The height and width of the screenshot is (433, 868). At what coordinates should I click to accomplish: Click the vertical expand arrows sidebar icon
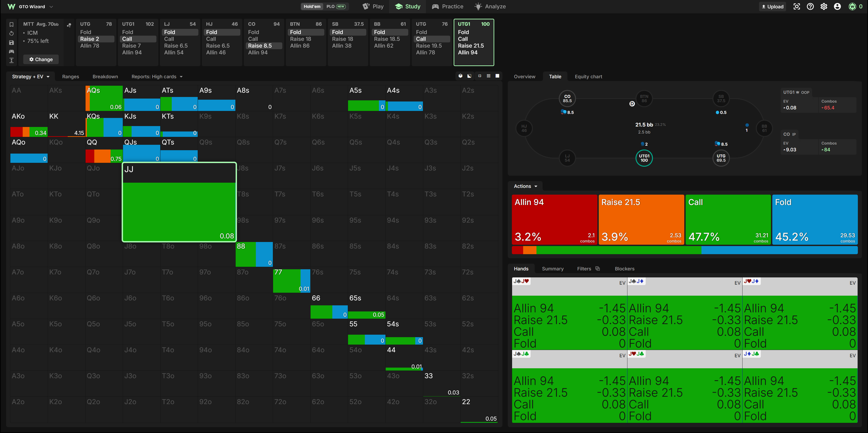point(12,60)
